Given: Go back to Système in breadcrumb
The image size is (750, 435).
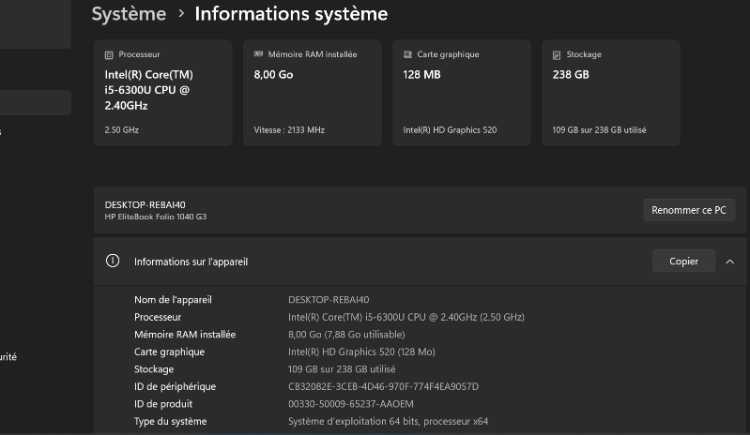Looking at the screenshot, I should (x=129, y=14).
